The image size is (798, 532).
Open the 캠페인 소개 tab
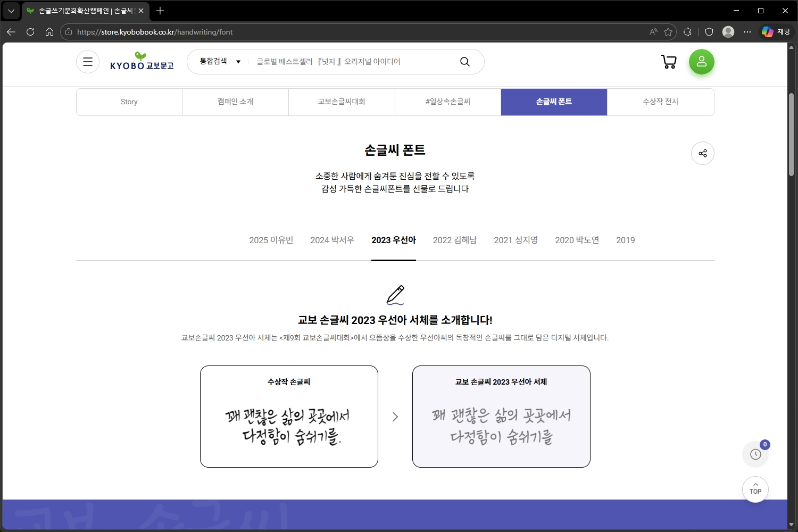tap(235, 102)
